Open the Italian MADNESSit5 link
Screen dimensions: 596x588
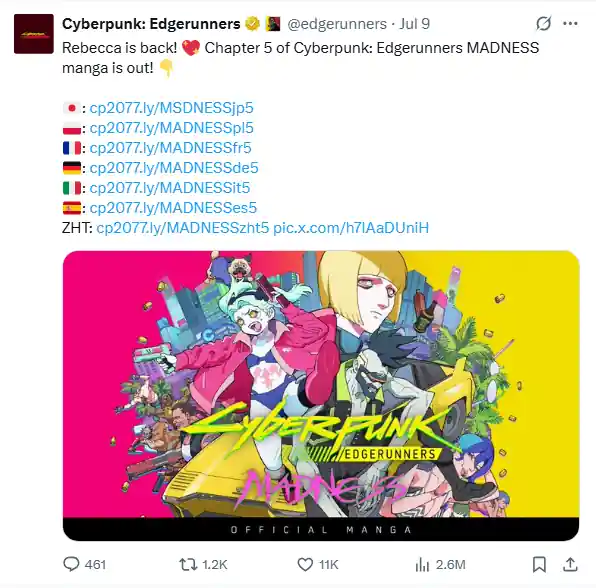pyautogui.click(x=170, y=188)
